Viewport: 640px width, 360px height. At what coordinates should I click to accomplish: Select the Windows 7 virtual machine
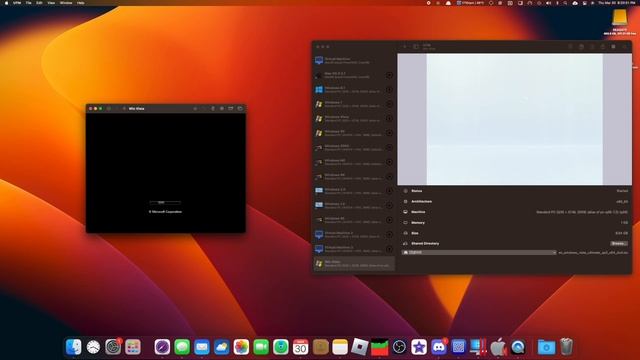(x=354, y=104)
